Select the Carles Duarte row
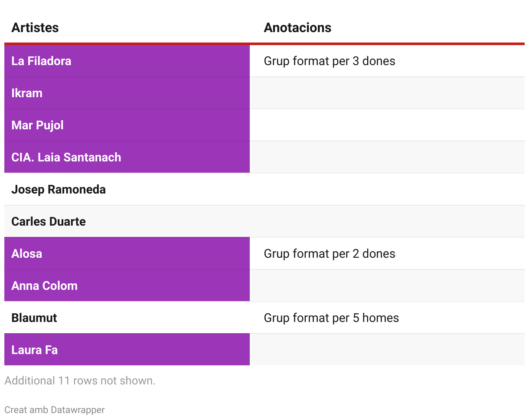The height and width of the screenshot is (420, 529). click(49, 222)
